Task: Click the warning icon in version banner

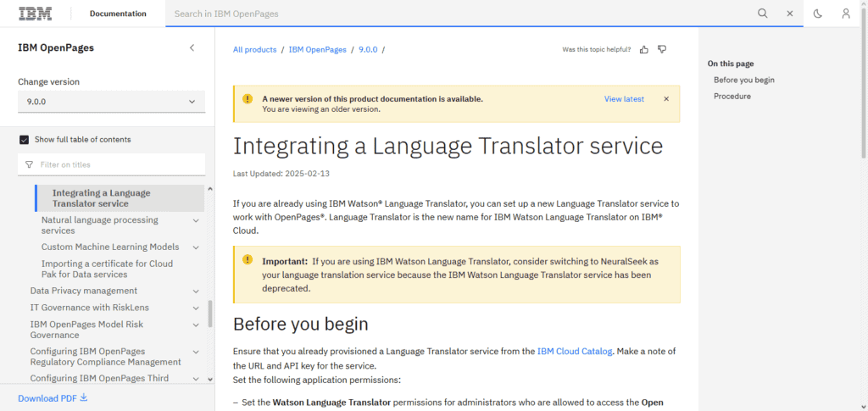Action: pyautogui.click(x=248, y=99)
